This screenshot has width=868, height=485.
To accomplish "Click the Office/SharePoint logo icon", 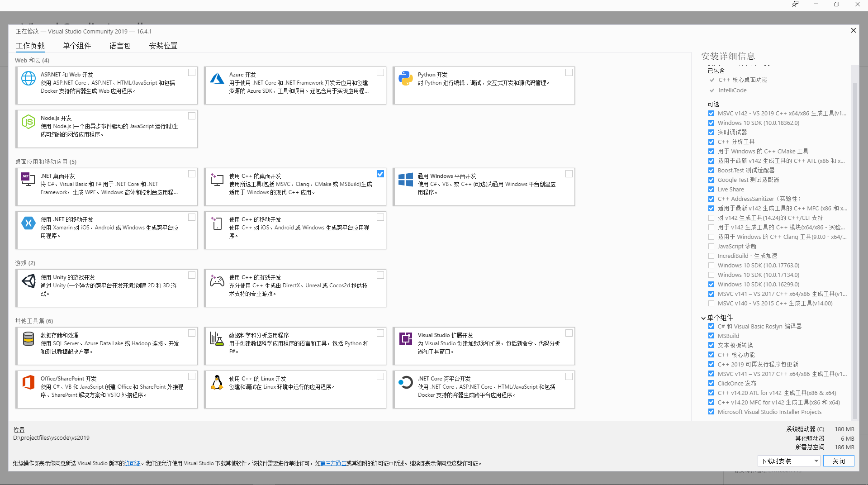I will coord(28,382).
